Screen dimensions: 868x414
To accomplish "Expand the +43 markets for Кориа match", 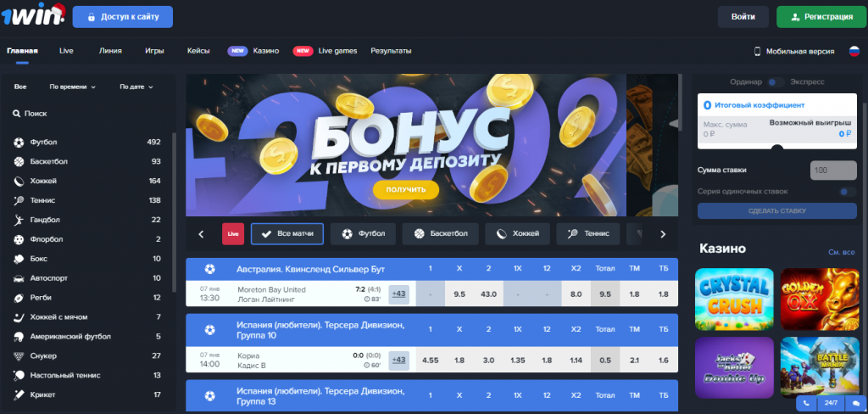I will pyautogui.click(x=398, y=360).
